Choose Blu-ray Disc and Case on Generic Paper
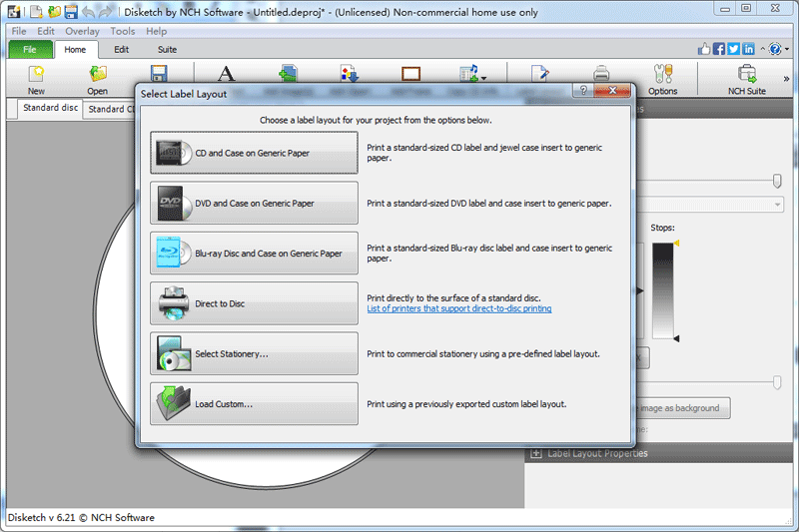This screenshot has height=532, width=799. (x=254, y=253)
